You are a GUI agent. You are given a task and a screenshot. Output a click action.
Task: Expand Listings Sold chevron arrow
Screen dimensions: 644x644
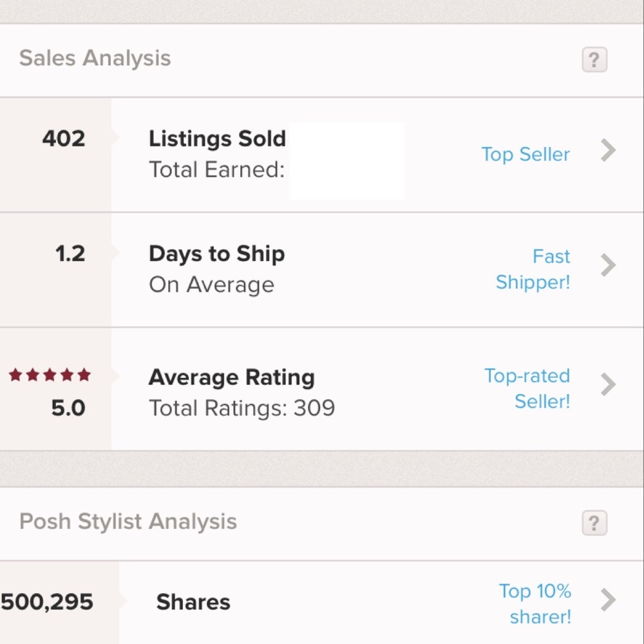608,150
